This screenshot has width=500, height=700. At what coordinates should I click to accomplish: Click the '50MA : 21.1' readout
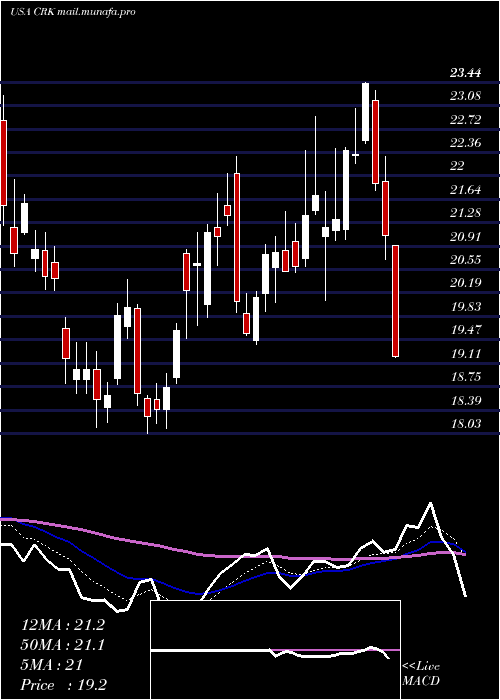63,645
